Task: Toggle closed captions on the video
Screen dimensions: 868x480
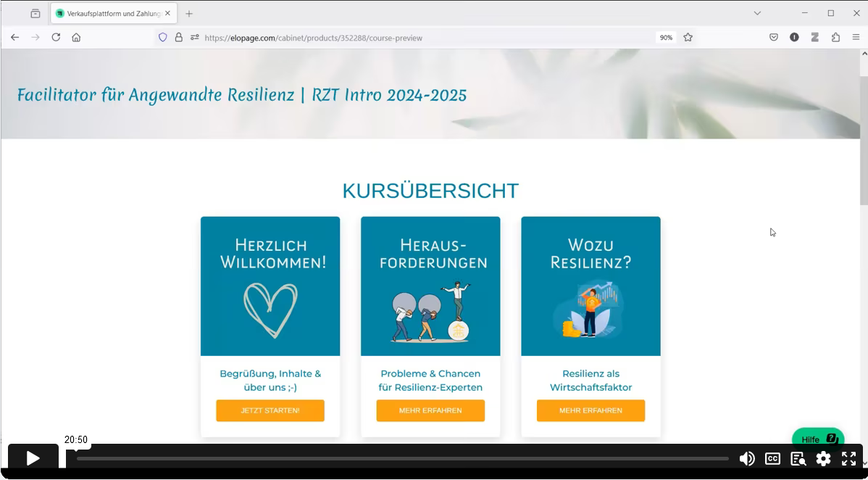Action: [772, 459]
